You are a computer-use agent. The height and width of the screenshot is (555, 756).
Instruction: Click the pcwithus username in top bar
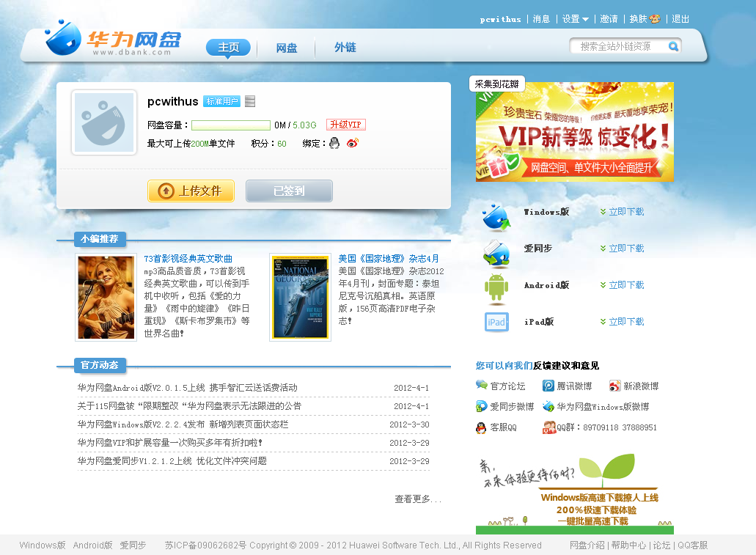501,19
